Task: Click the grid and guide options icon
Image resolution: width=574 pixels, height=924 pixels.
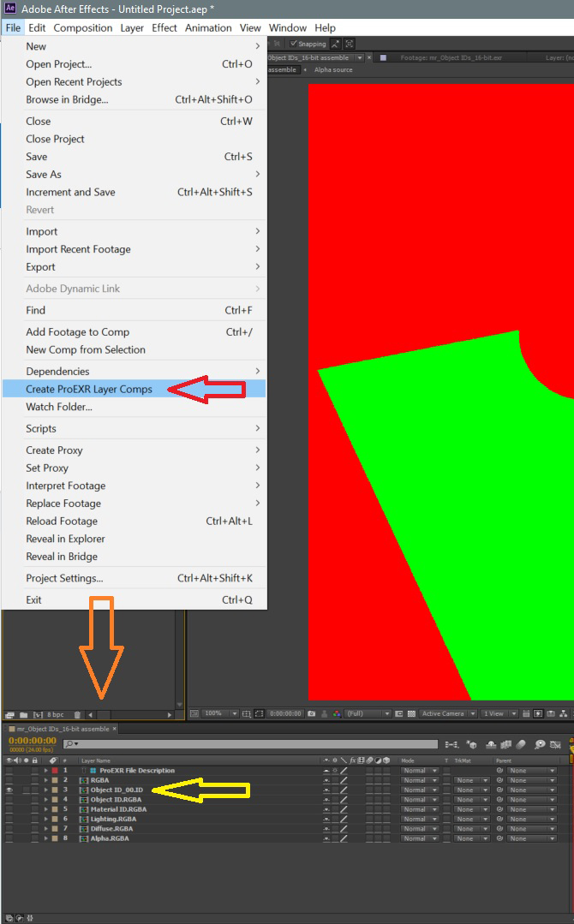Action: pos(247,713)
